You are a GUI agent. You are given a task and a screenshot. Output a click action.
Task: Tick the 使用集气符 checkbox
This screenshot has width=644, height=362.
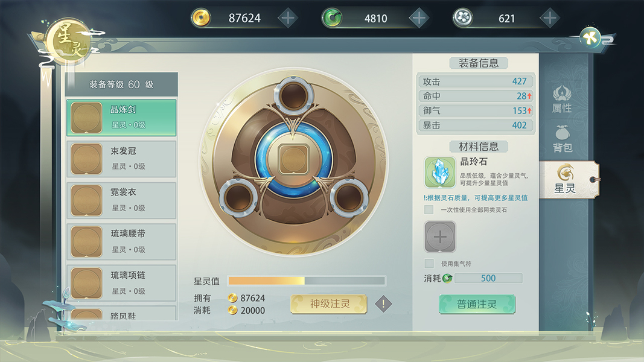(429, 264)
